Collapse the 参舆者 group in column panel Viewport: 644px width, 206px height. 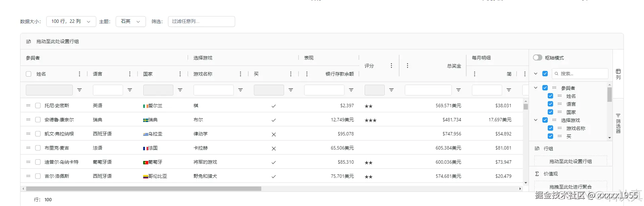click(536, 88)
